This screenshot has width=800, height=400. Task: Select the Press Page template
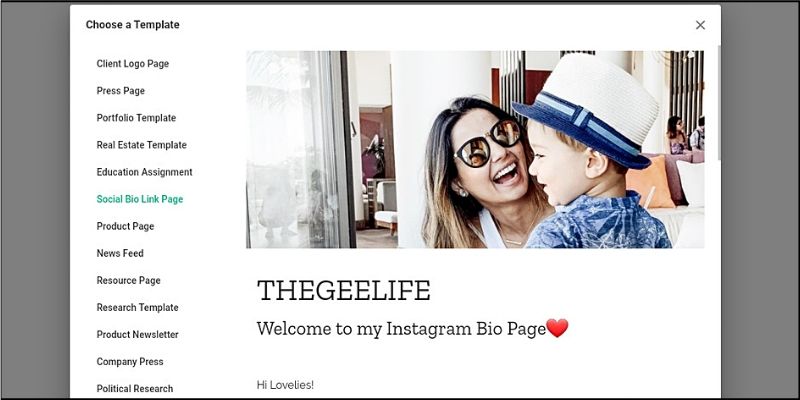pos(120,91)
